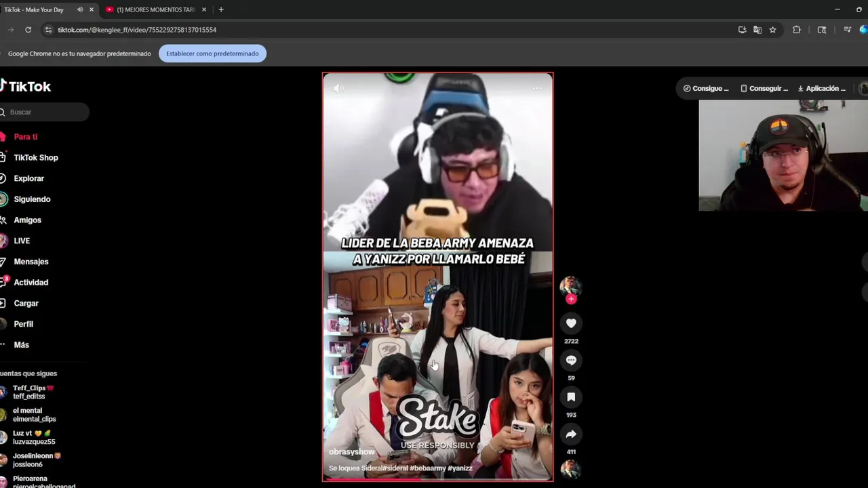Close the TikTok browser tab

[92, 9]
